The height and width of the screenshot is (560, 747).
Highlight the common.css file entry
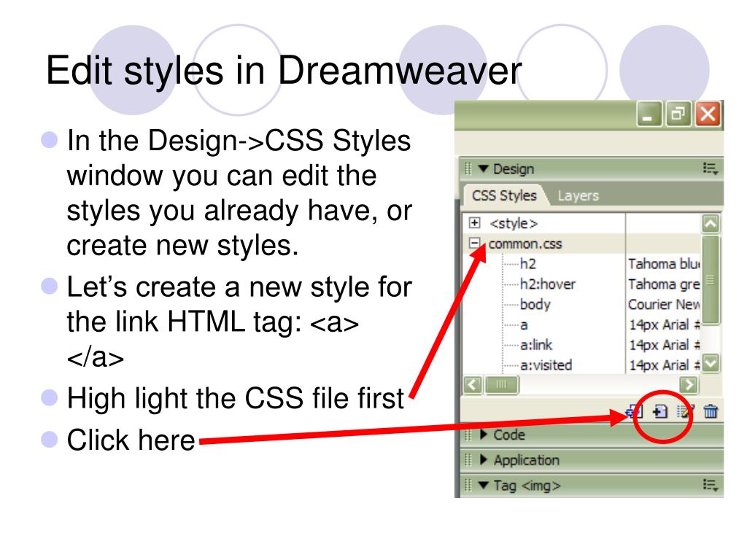click(x=525, y=244)
